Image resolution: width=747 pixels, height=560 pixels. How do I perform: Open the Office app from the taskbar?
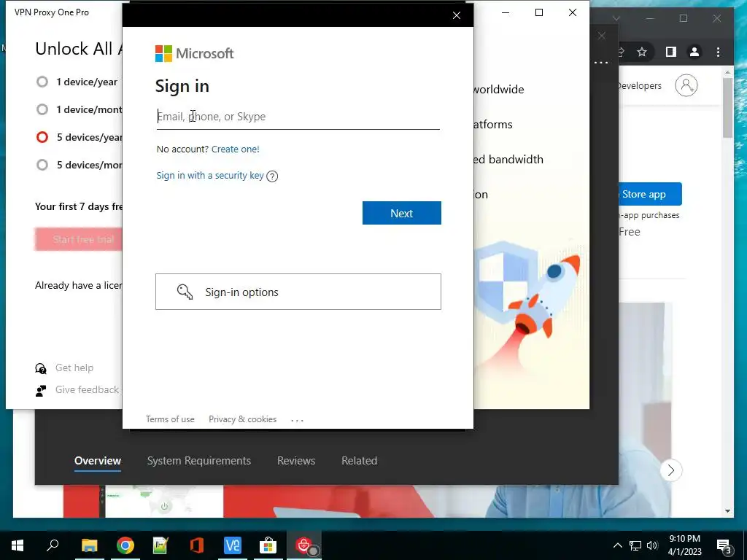pyautogui.click(x=197, y=545)
